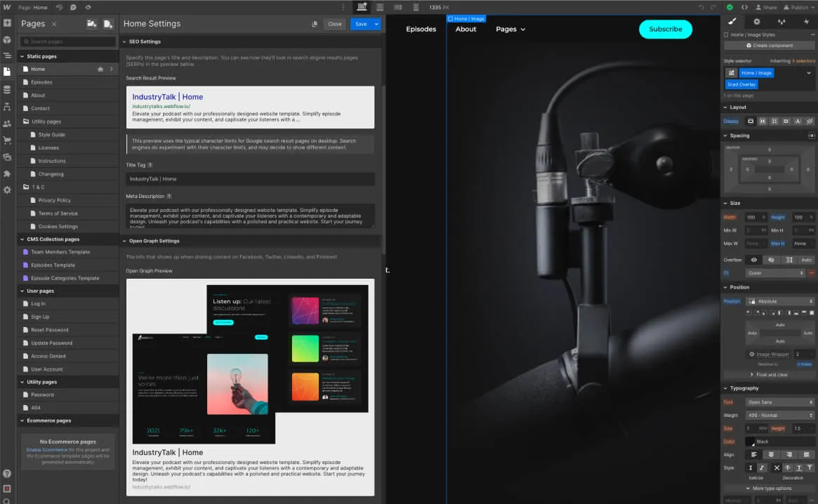Collapse the SEO Settings section

124,41
